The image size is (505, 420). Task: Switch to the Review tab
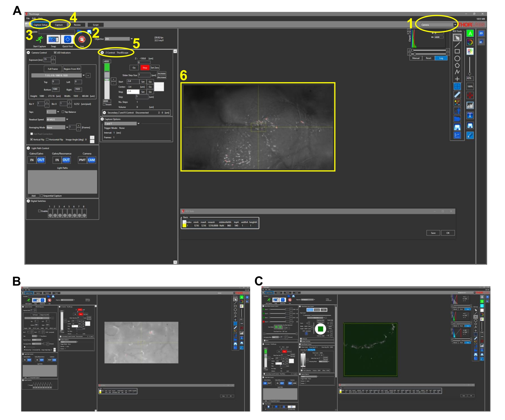[77, 25]
